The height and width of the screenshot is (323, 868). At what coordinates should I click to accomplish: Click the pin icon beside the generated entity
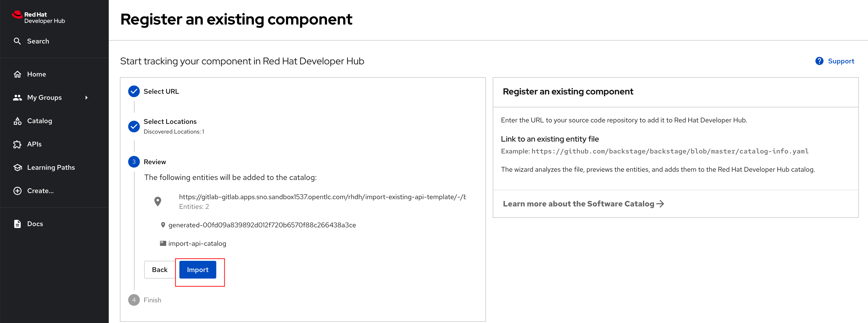point(163,225)
